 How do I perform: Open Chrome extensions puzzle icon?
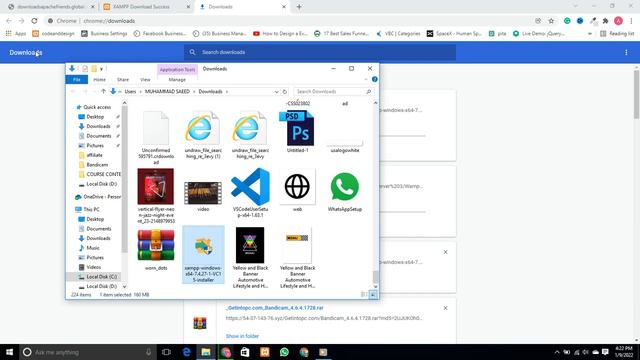pyautogui.click(x=606, y=21)
